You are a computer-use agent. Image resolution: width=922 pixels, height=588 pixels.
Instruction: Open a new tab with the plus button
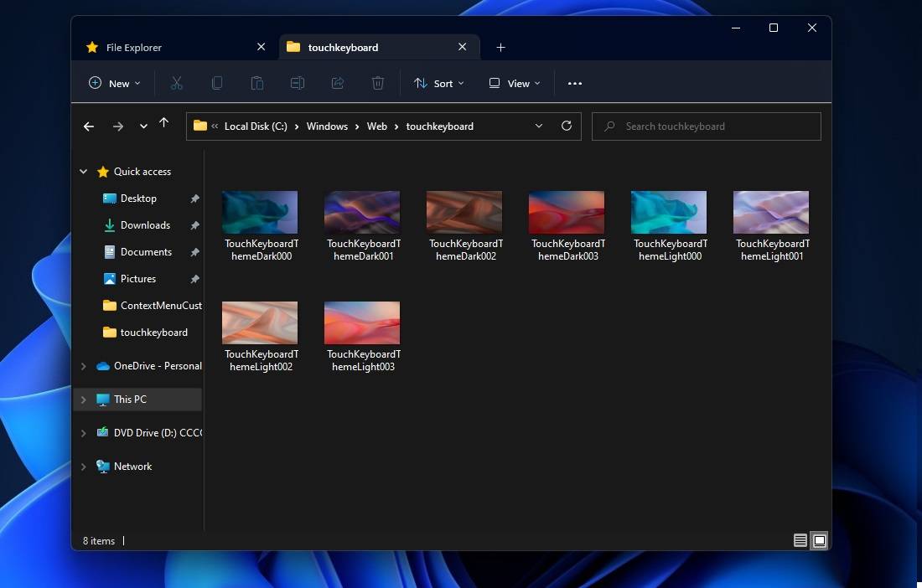pyautogui.click(x=501, y=47)
